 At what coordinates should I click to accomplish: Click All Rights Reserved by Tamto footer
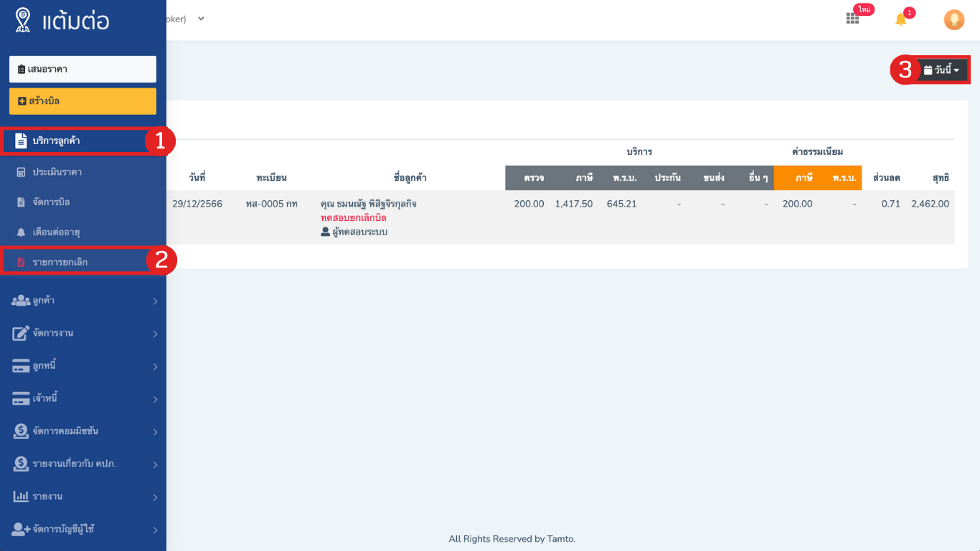[x=512, y=539]
